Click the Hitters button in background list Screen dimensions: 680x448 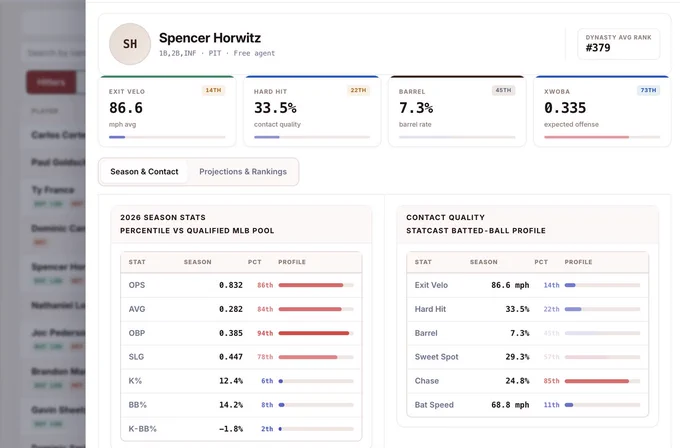(x=51, y=82)
